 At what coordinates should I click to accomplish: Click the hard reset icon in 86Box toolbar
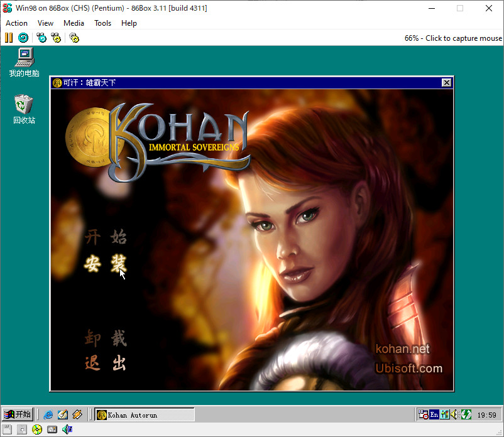(23, 38)
